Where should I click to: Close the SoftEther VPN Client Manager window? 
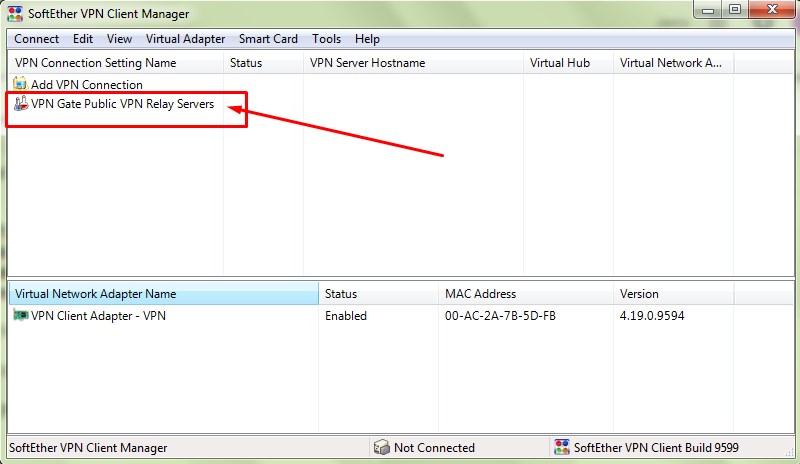pyautogui.click(x=772, y=10)
